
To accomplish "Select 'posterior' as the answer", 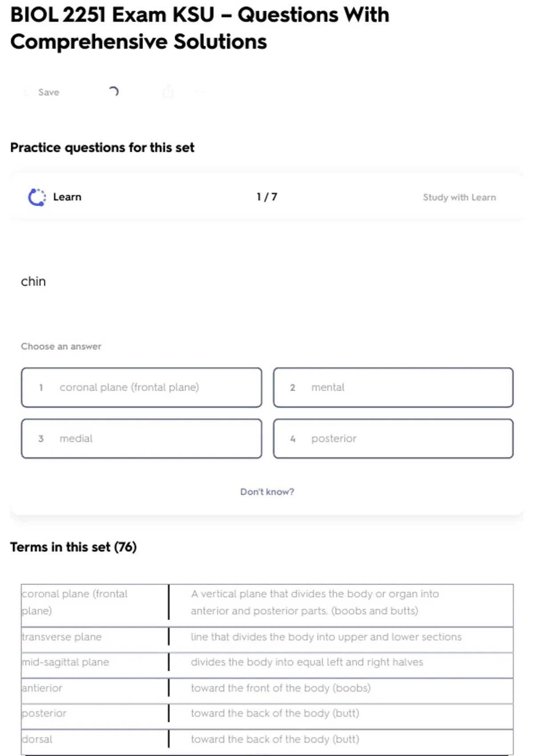I will coord(393,438).
